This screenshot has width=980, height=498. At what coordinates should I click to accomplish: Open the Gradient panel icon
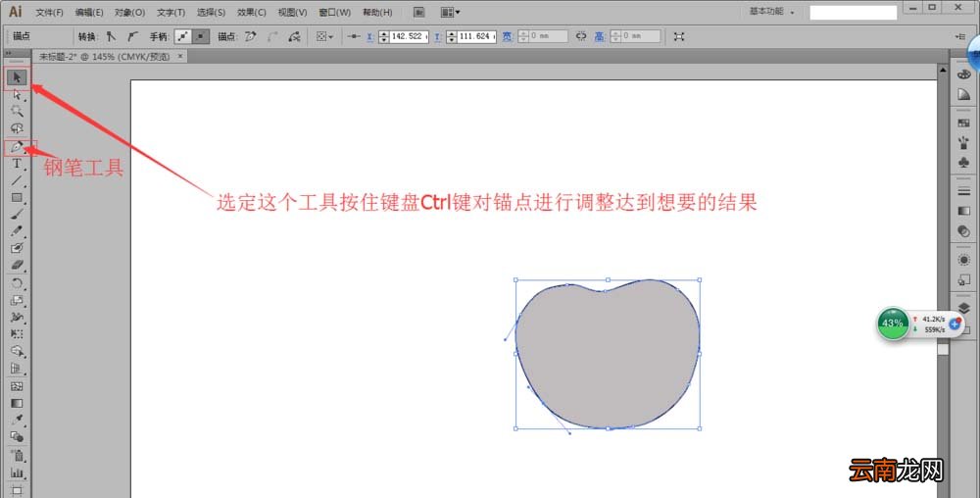pos(963,211)
